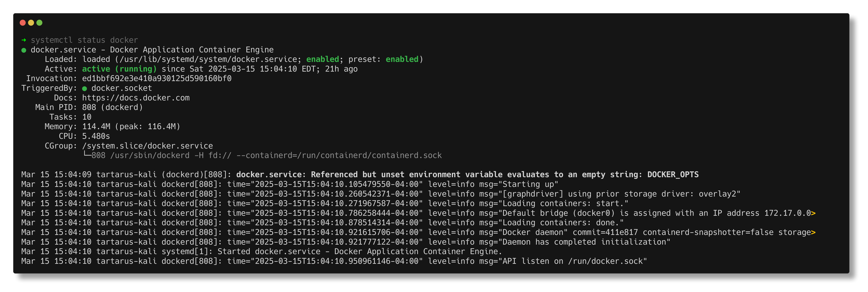868x292 pixels.
Task: Click the yellow truncation arrow after 172.17.0.0
Action: (813, 213)
